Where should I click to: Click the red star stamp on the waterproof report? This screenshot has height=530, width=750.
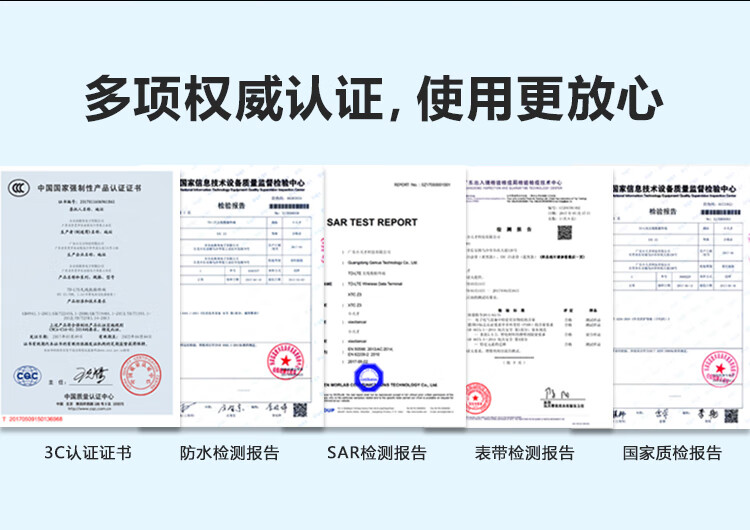tap(286, 361)
